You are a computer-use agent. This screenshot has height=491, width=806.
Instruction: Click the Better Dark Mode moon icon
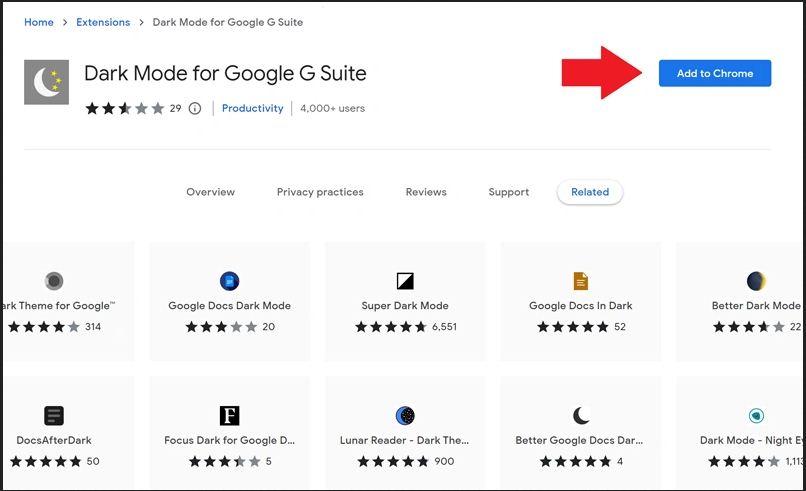(756, 281)
